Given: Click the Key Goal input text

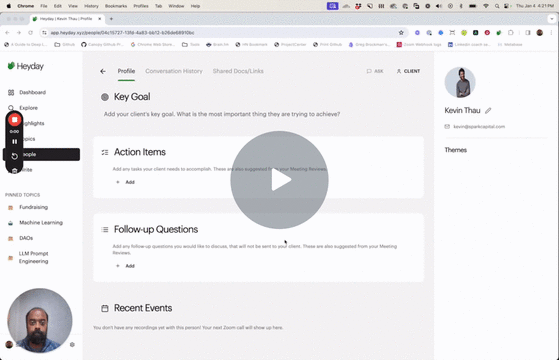Looking at the screenshot, I should point(222,114).
